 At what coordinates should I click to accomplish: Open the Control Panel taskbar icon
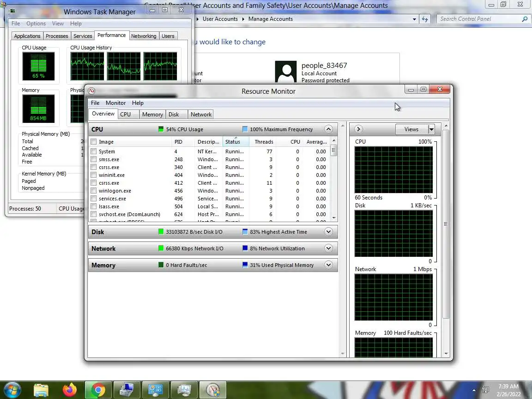[x=155, y=390]
